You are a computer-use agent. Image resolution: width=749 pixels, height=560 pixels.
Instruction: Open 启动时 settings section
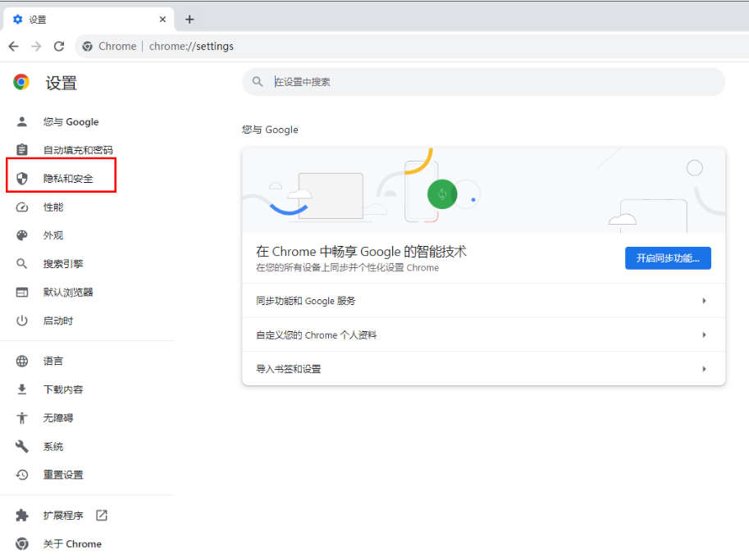pyautogui.click(x=58, y=321)
